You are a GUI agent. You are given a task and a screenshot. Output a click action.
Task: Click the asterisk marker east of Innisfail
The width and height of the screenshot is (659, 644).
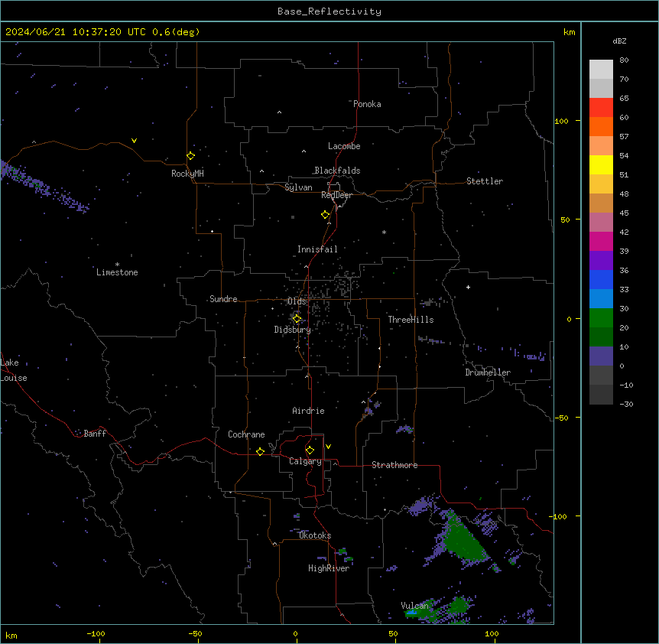tap(384, 232)
